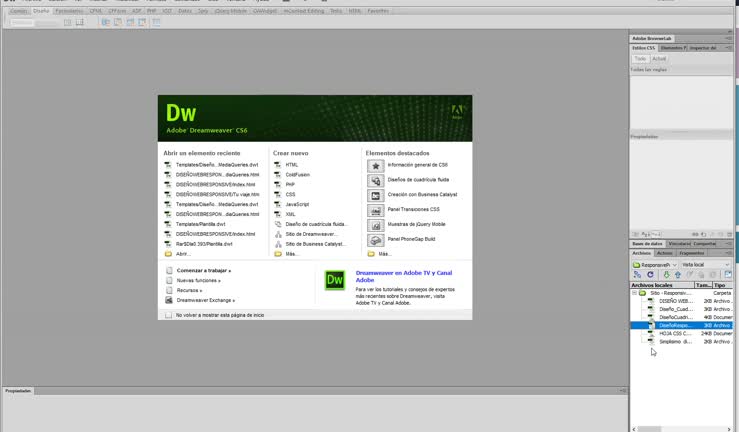Screen dimensions: 739x432
Task: Click the Dreamweaver Exchange icon
Action: point(169,300)
